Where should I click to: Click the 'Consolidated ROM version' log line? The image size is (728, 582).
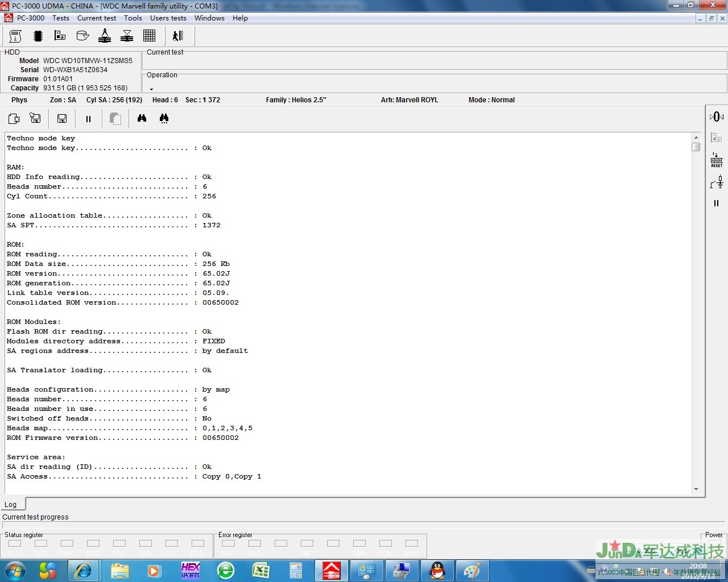pyautogui.click(x=123, y=302)
